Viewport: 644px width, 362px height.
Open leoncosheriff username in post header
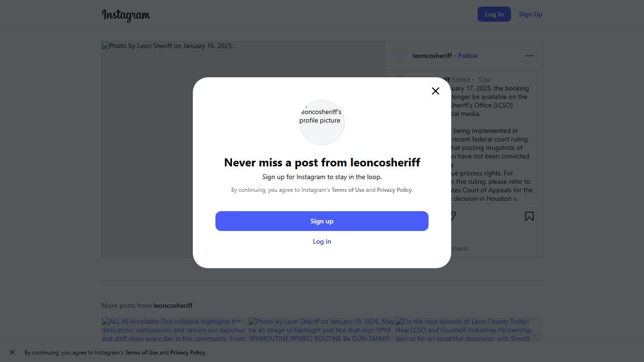point(432,56)
